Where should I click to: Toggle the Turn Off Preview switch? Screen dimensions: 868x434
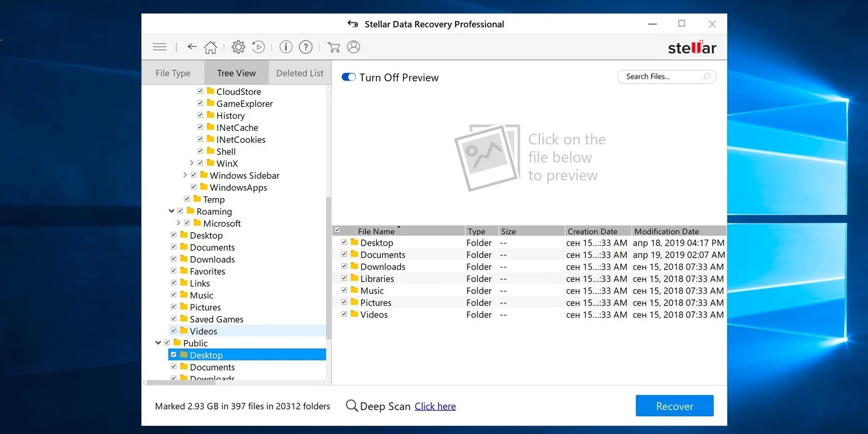349,77
